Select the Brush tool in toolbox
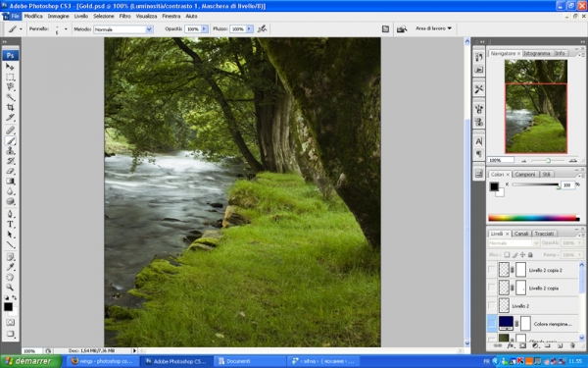The height and width of the screenshot is (368, 588). (10, 140)
